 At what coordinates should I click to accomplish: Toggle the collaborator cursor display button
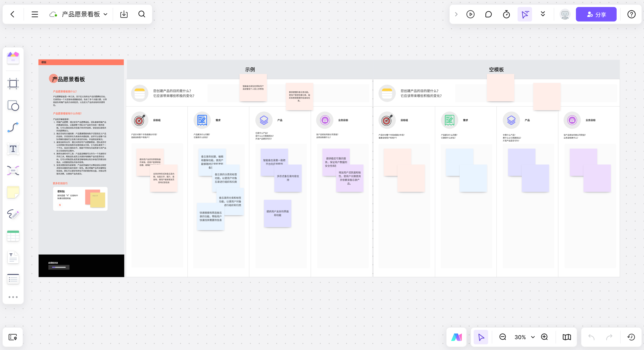525,14
